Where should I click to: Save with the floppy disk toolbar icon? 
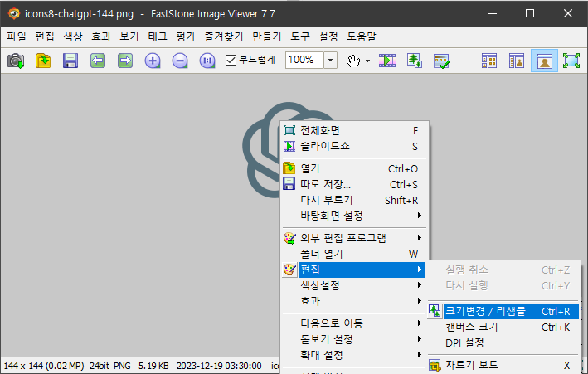(70, 61)
